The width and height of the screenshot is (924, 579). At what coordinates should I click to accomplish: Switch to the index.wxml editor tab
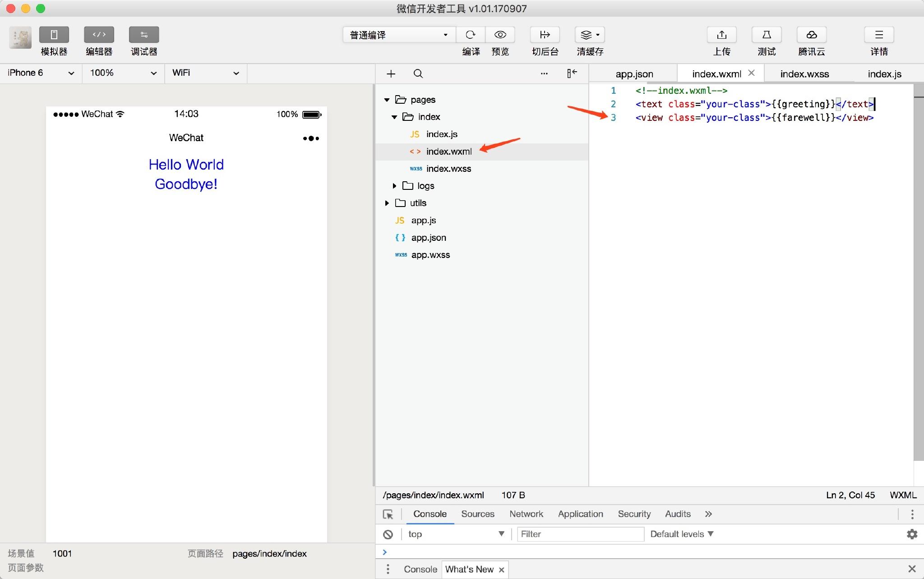(716, 74)
